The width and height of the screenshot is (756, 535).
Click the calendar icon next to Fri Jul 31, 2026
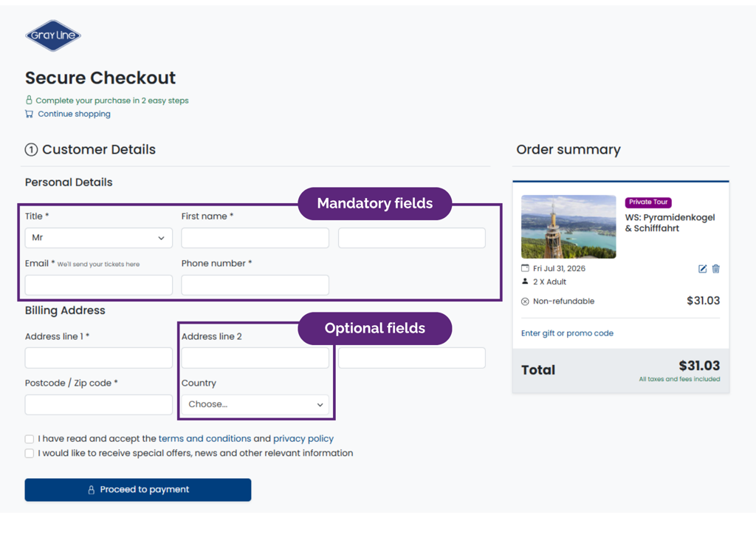point(525,268)
